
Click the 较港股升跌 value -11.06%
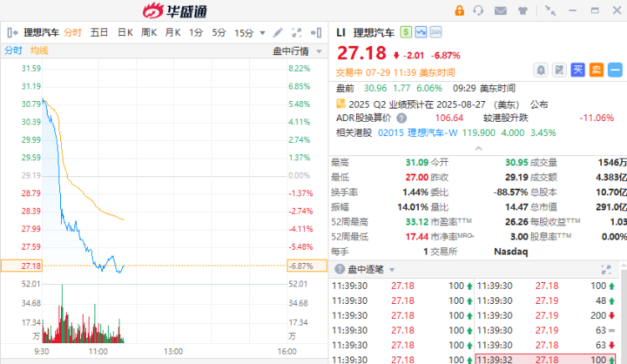coord(597,119)
